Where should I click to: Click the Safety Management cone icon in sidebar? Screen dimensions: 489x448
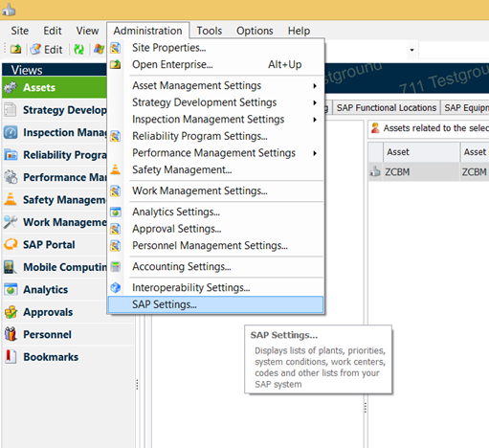click(11, 199)
